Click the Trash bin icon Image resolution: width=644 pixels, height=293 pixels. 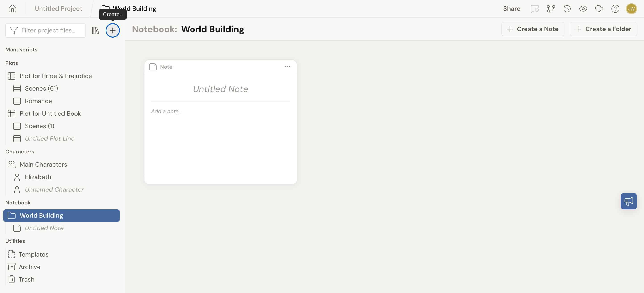(11, 279)
